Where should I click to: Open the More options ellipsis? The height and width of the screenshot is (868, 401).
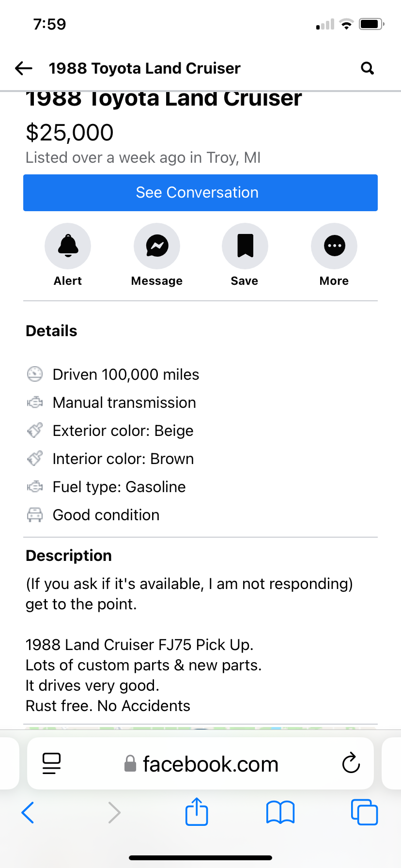tap(334, 246)
